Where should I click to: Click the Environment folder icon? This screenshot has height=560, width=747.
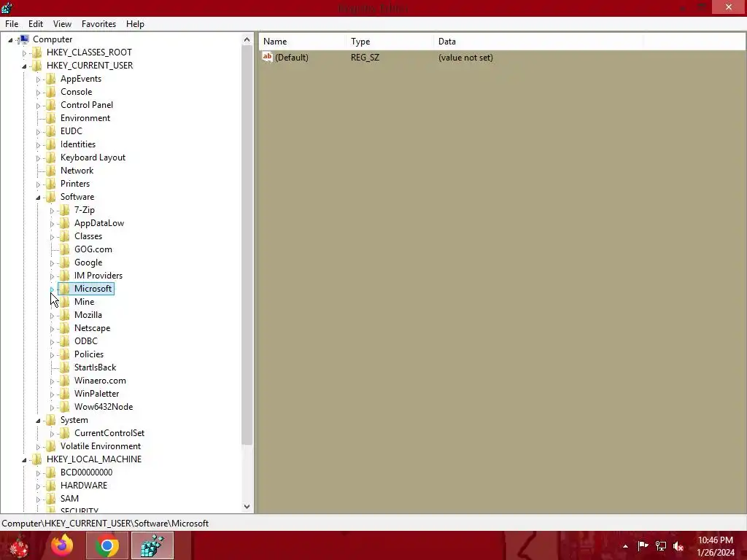(50, 118)
